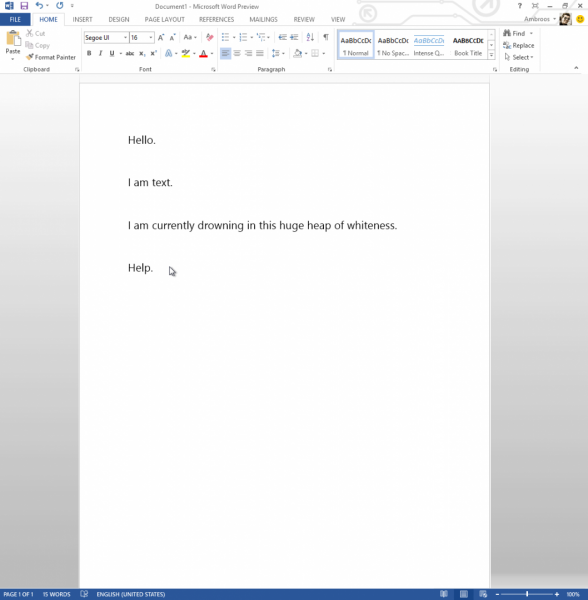Cut the selection with scissors icon
This screenshot has width=588, height=600.
point(29,33)
